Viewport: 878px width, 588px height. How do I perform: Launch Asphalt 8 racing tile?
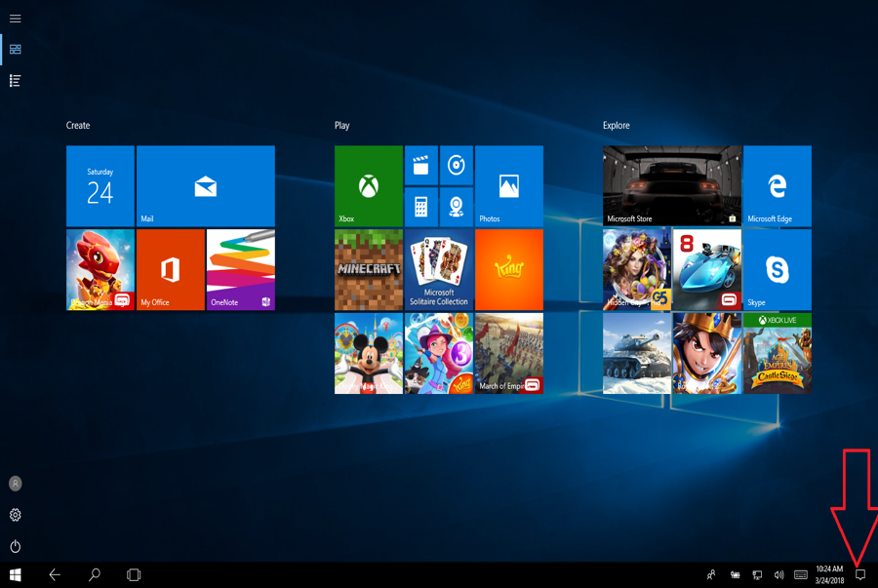pos(707,270)
